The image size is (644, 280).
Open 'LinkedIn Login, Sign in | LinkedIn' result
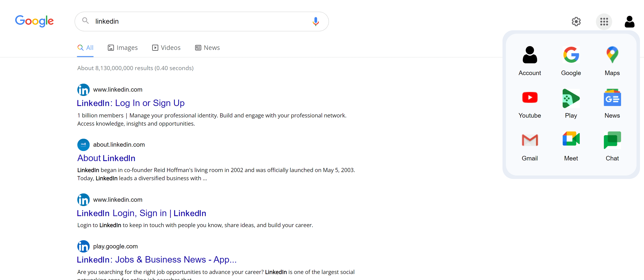pos(142,213)
